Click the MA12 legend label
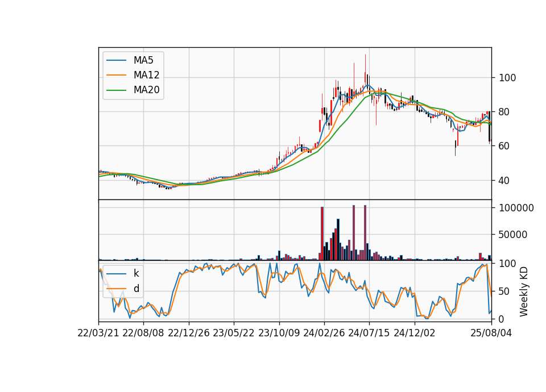 [x=146, y=75]
